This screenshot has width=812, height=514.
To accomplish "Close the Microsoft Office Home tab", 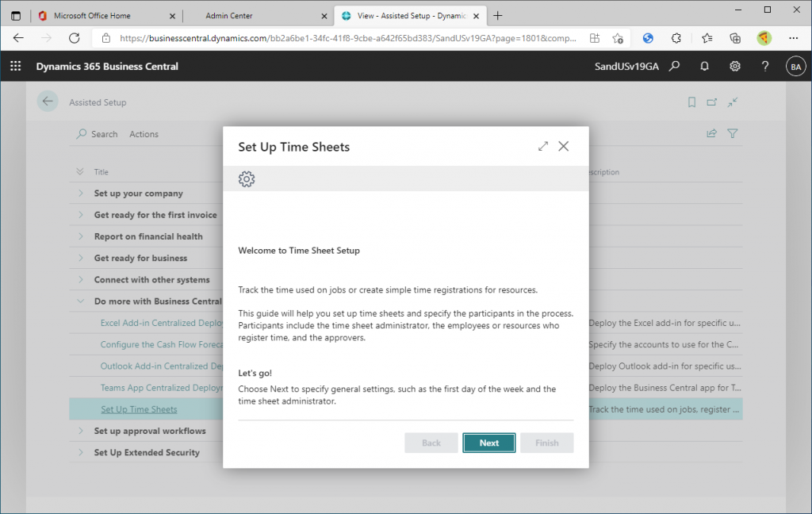I will pos(172,16).
